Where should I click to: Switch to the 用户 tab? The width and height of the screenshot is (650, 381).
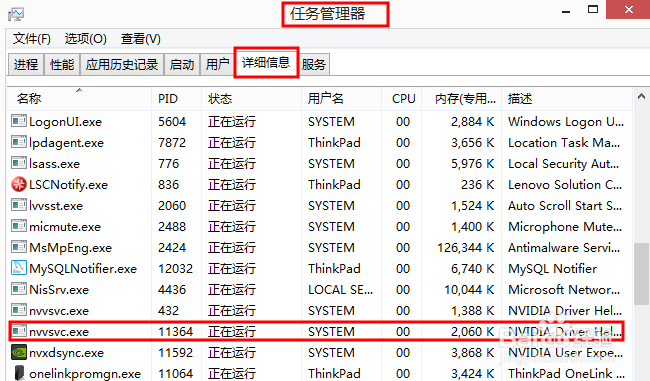click(x=217, y=65)
